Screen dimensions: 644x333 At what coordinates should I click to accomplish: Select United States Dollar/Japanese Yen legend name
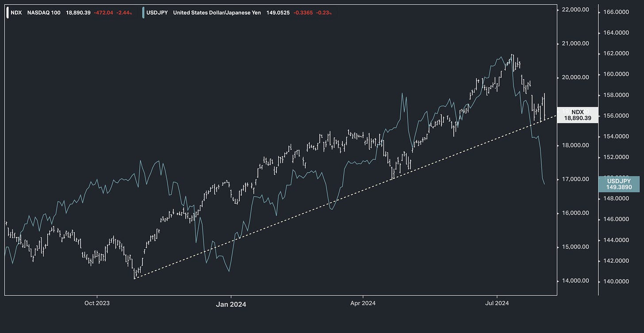(x=217, y=13)
